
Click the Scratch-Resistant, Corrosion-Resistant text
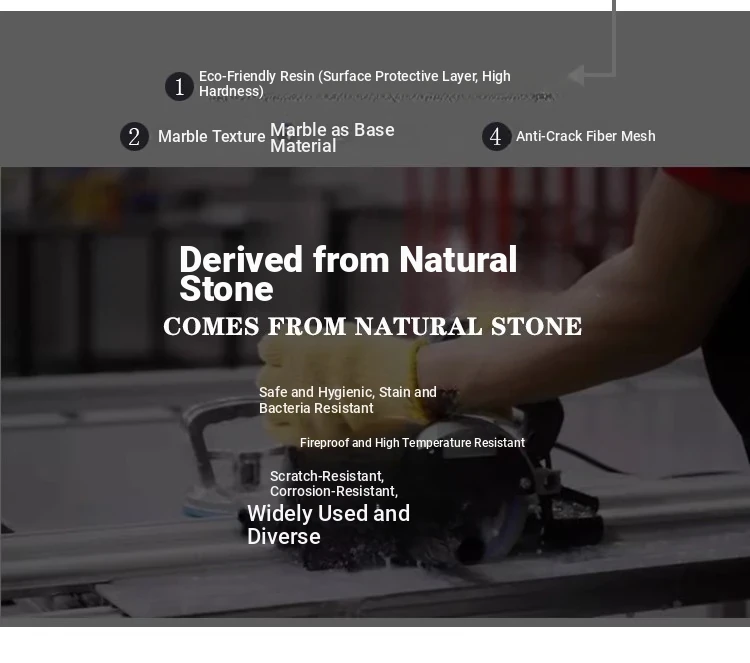click(x=333, y=484)
